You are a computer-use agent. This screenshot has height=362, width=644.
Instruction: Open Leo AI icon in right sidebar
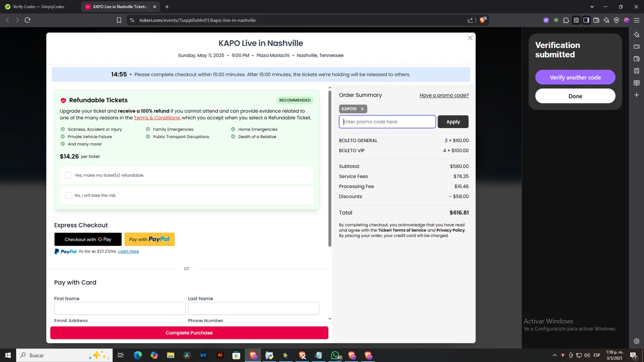click(x=637, y=34)
